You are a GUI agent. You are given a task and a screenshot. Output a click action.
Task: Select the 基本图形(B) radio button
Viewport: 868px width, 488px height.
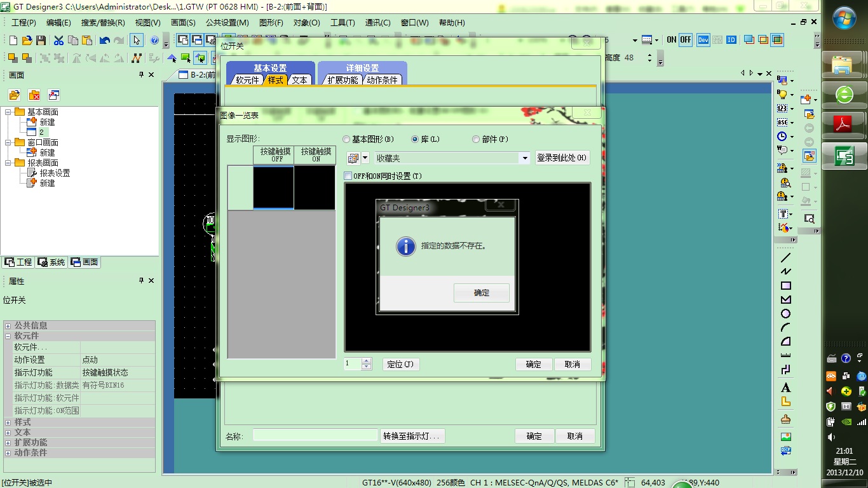click(346, 139)
